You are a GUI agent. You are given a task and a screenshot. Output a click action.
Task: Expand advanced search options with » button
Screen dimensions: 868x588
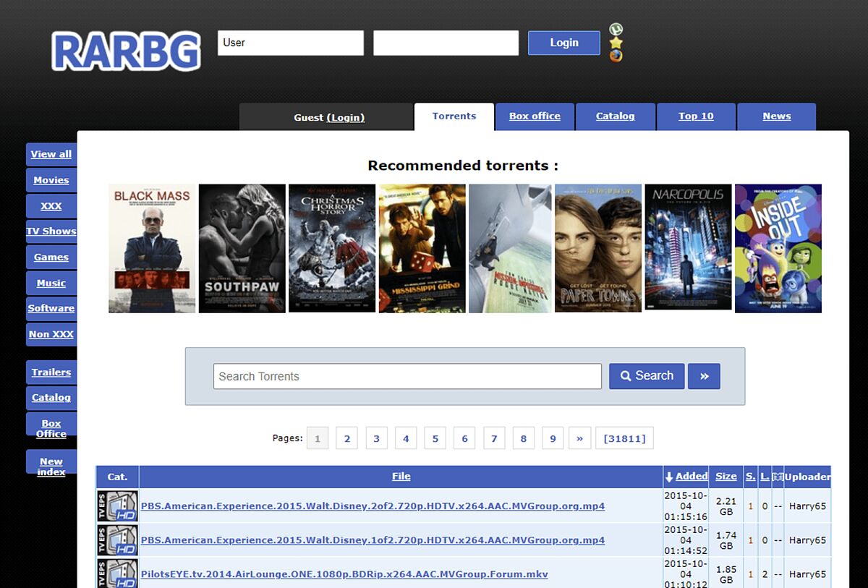[704, 376]
